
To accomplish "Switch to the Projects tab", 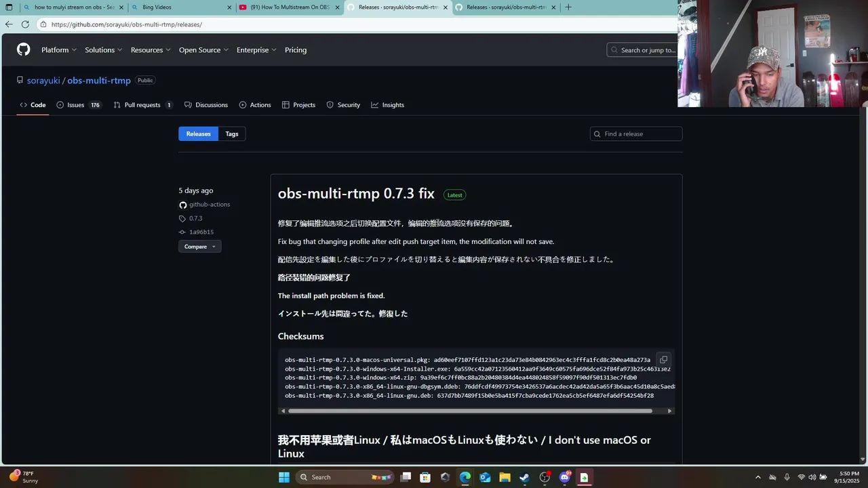I will click(x=298, y=105).
